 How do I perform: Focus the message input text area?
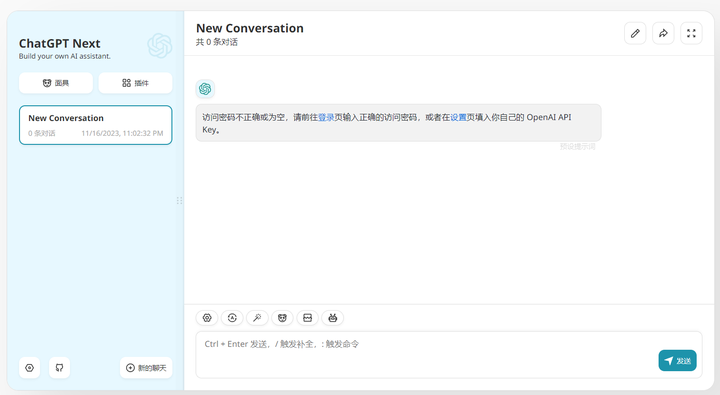pyautogui.click(x=449, y=355)
